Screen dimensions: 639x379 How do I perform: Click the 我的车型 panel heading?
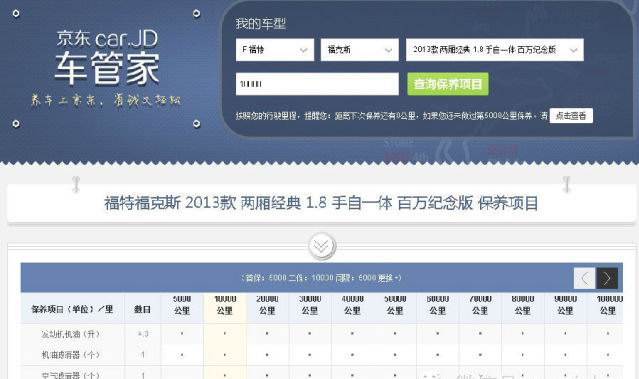pos(260,24)
